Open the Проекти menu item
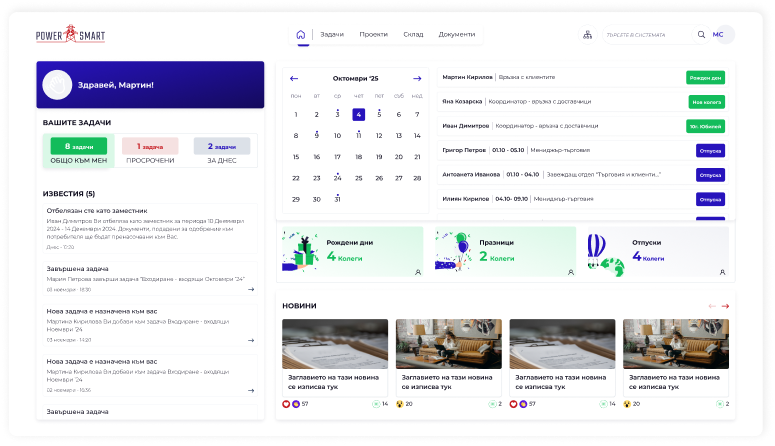Screen dimensions: 775x446 tap(373, 35)
